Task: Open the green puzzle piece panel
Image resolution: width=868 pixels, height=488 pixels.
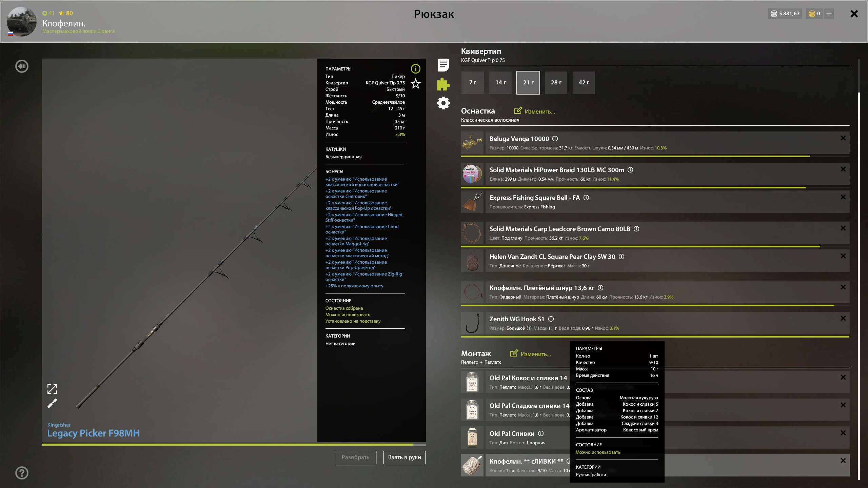Action: click(443, 84)
